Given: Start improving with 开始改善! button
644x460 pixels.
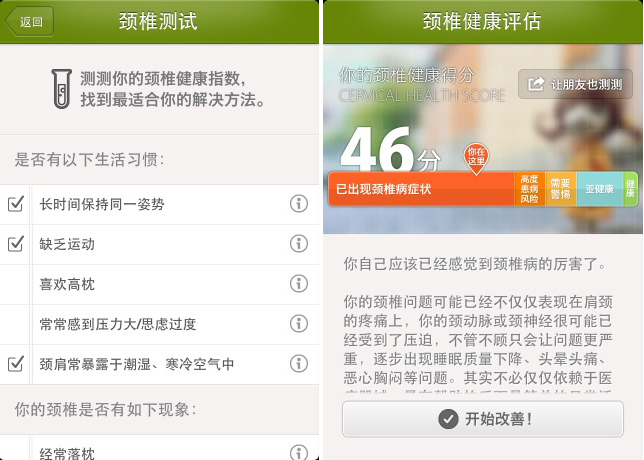Looking at the screenshot, I should click(x=483, y=419).
